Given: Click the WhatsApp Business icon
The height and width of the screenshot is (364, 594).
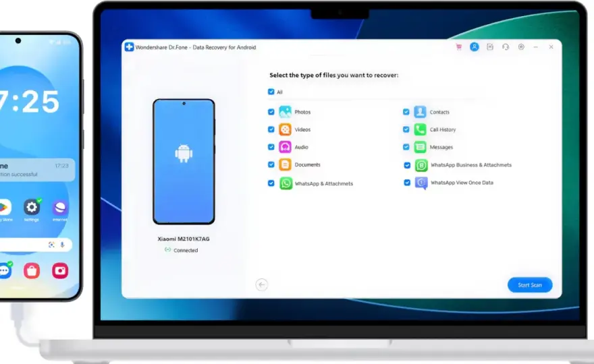Looking at the screenshot, I should click(x=421, y=165).
